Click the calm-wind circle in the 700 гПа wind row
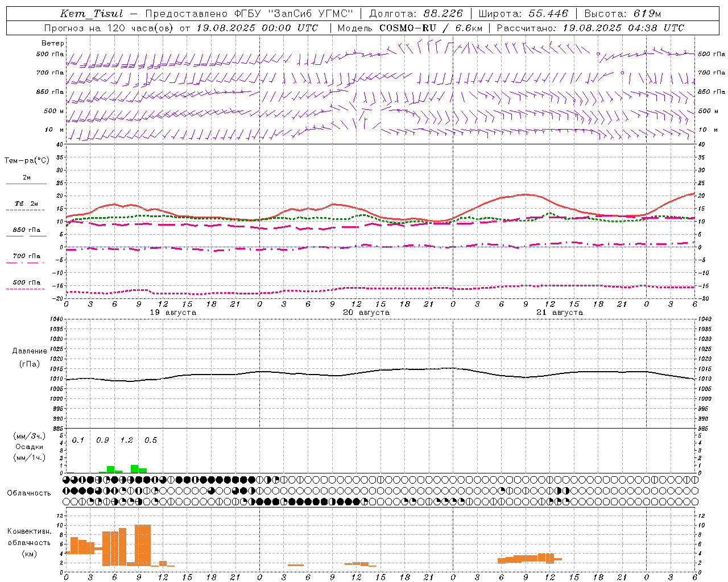The height and width of the screenshot is (582, 728). [622, 73]
